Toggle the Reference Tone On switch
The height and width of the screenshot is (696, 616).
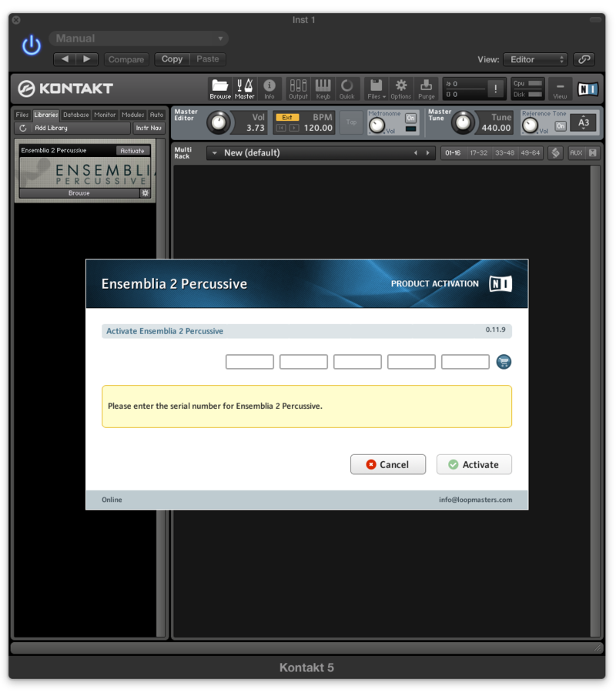tap(561, 126)
